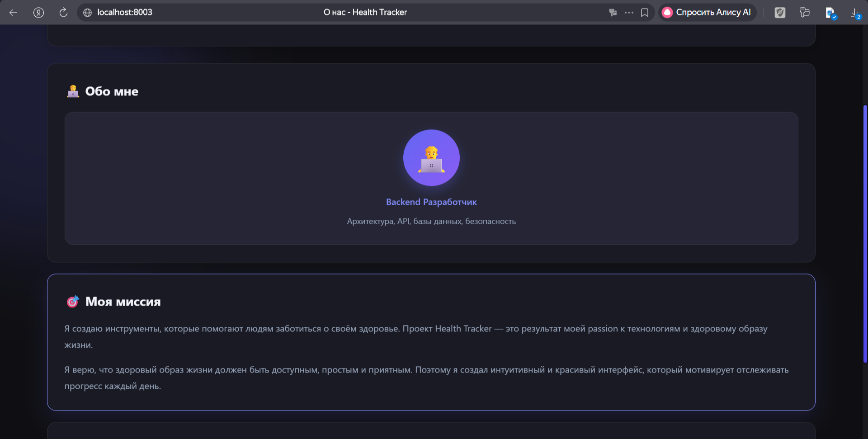Image resolution: width=868 pixels, height=439 pixels.
Task: Open downloads with the badge showing 2
Action: [x=856, y=14]
